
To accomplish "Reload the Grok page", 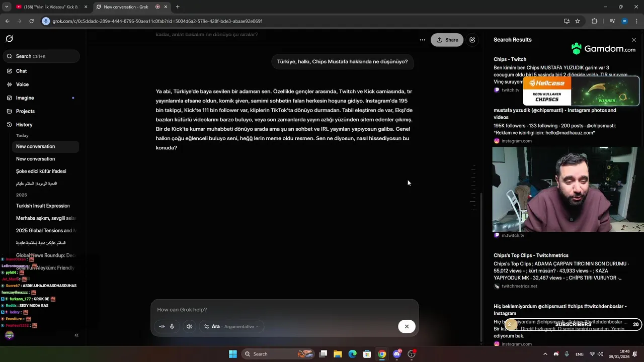I will pos(31,21).
